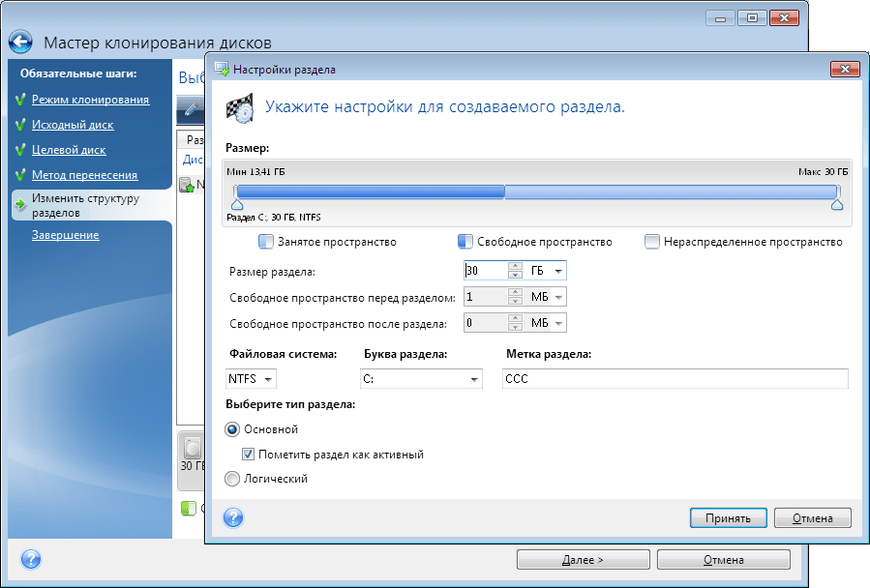Expand the NTFS file system dropdown

click(268, 379)
